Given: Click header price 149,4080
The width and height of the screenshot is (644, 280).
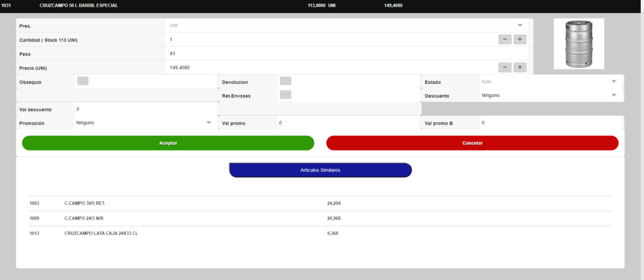Looking at the screenshot, I should click(393, 6).
